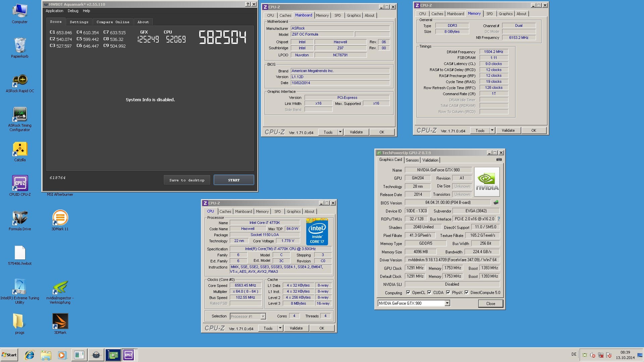Launch CPUID CPU-Z desktop shortcut
The width and height of the screenshot is (644, 362).
click(x=20, y=186)
